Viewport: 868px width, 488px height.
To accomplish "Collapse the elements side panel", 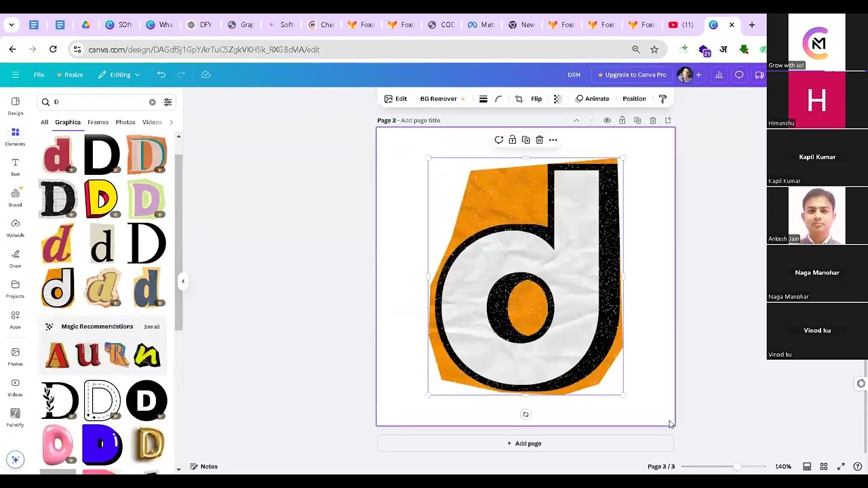I will point(182,281).
